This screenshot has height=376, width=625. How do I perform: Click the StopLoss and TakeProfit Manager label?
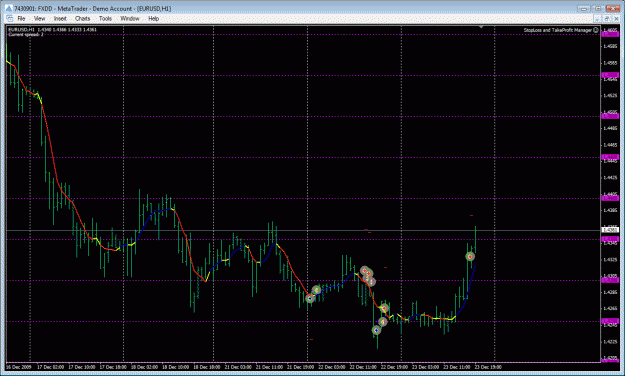[558, 30]
